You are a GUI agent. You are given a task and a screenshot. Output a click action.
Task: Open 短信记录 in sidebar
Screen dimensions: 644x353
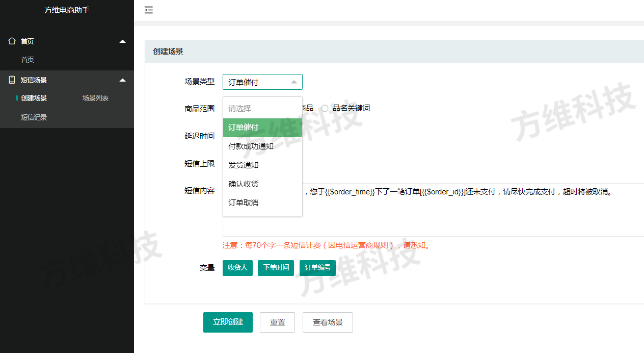point(34,117)
